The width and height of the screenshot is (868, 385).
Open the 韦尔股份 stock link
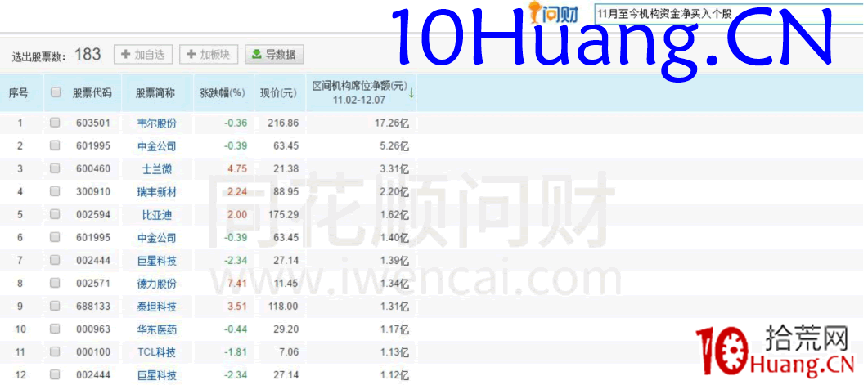point(156,123)
